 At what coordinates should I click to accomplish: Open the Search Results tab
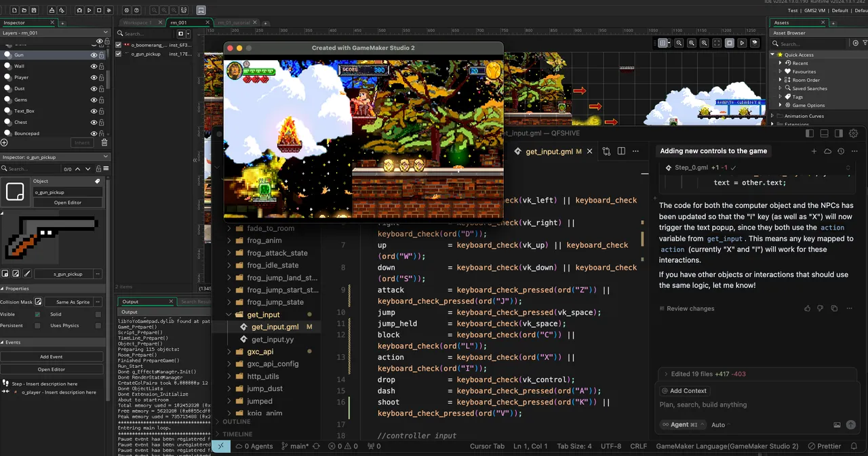[x=197, y=302]
